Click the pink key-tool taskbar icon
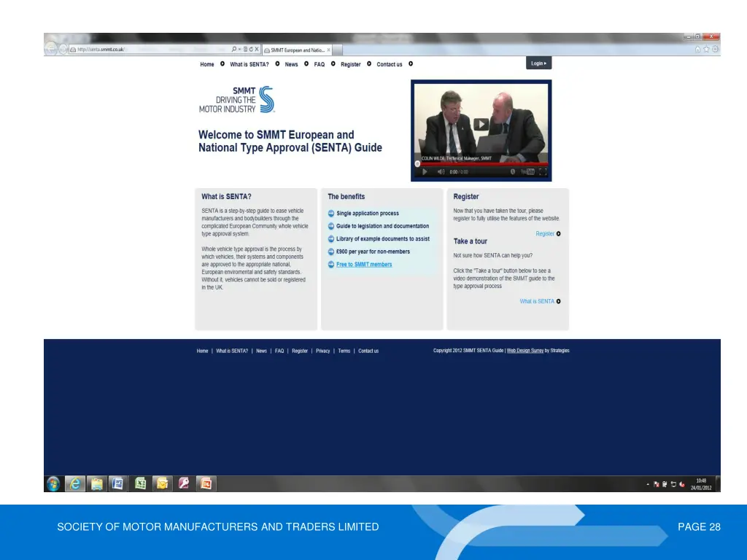 pos(184,484)
